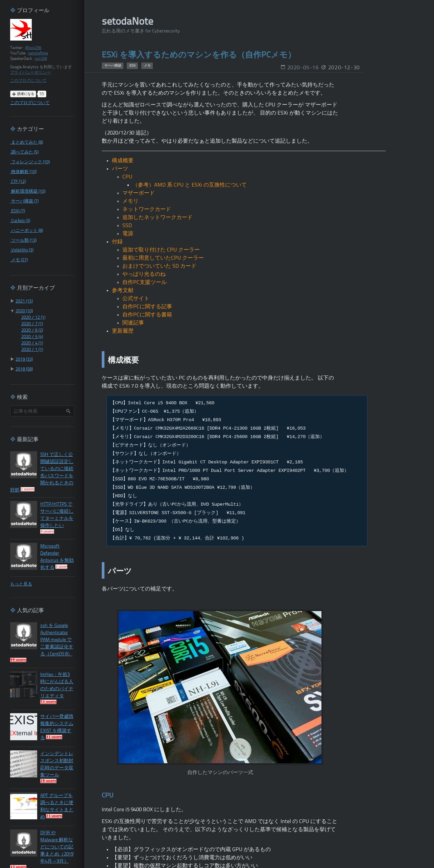The height and width of the screenshot is (868, 434).
Task: Expand the 2018 (58) archive triangle
Action: click(12, 369)
